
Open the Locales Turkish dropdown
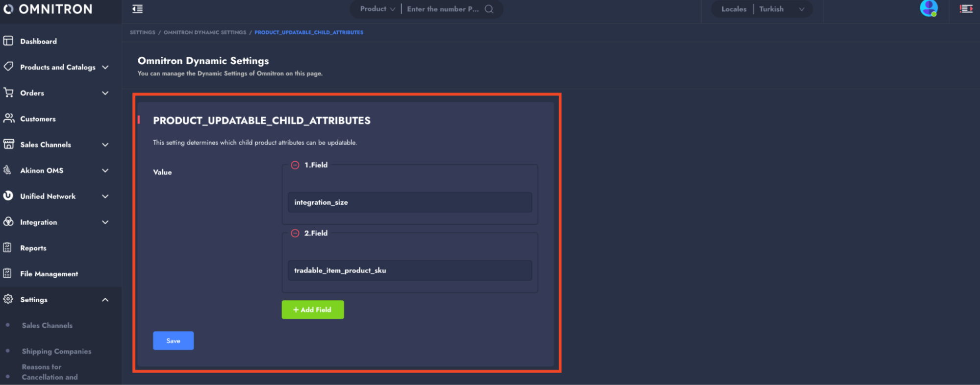(771, 9)
